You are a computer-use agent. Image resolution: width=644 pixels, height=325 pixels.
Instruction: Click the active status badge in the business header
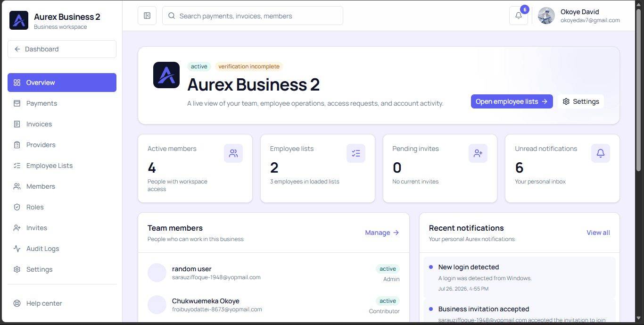199,67
